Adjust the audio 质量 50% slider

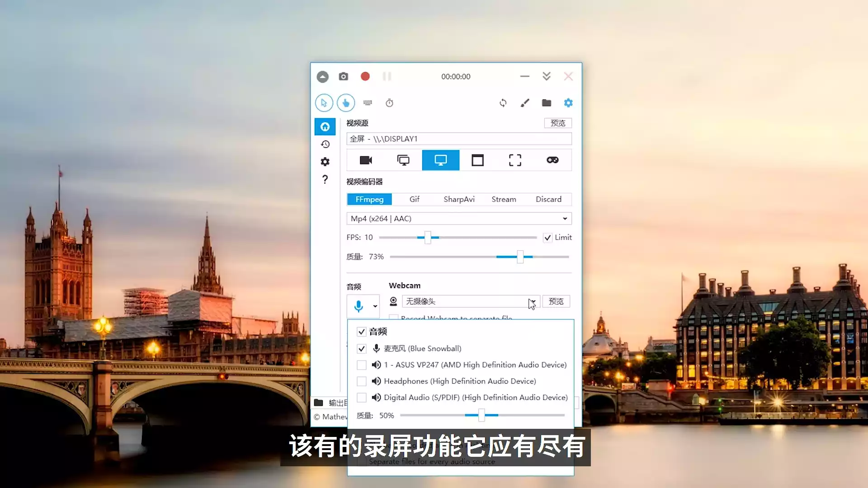pyautogui.click(x=481, y=415)
